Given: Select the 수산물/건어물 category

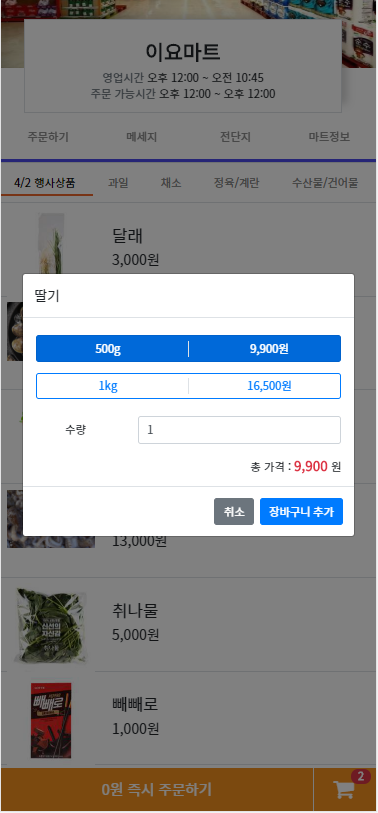Looking at the screenshot, I should [x=325, y=183].
